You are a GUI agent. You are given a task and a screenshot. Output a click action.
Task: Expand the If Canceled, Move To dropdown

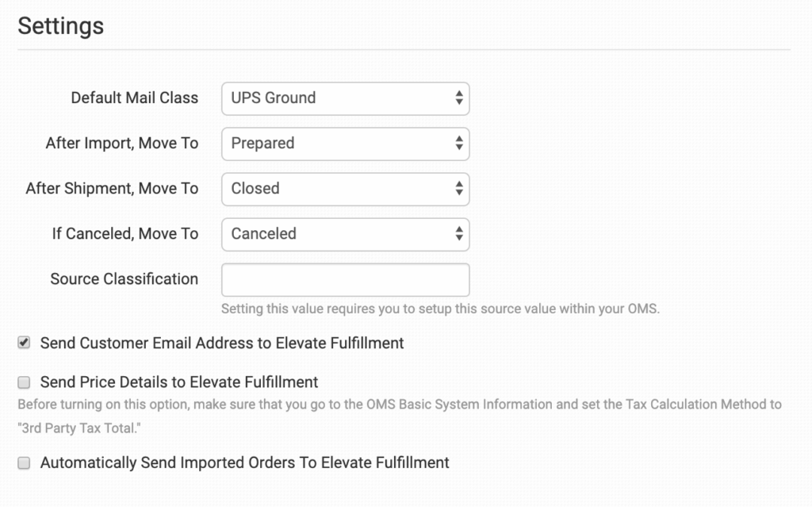coord(345,234)
